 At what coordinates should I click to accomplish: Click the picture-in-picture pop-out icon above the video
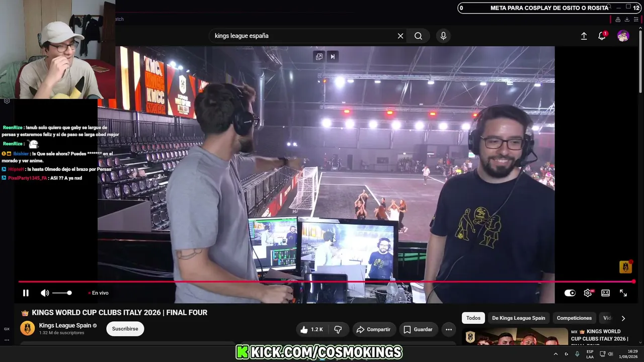point(319,56)
